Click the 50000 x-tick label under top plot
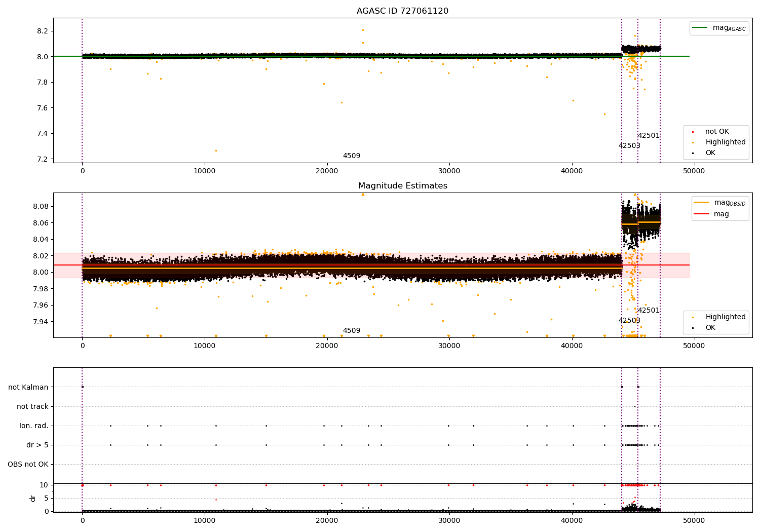 coord(694,171)
